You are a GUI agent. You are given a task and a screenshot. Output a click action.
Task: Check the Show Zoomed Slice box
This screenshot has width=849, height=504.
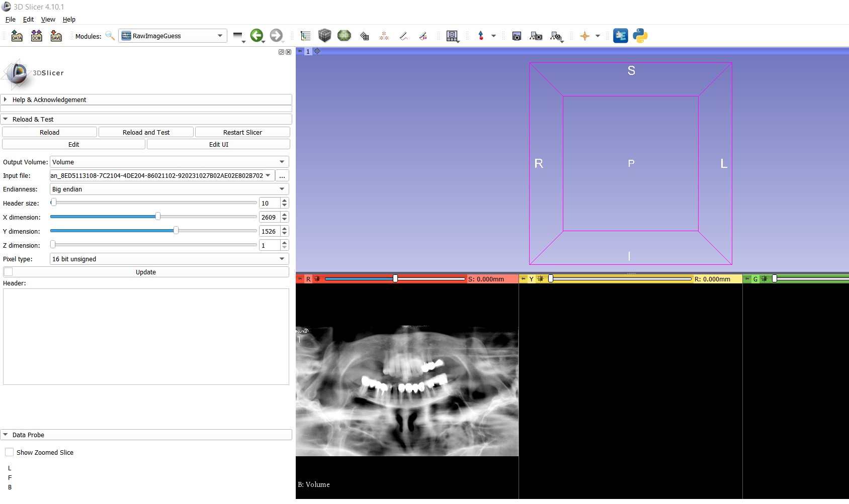tap(10, 452)
